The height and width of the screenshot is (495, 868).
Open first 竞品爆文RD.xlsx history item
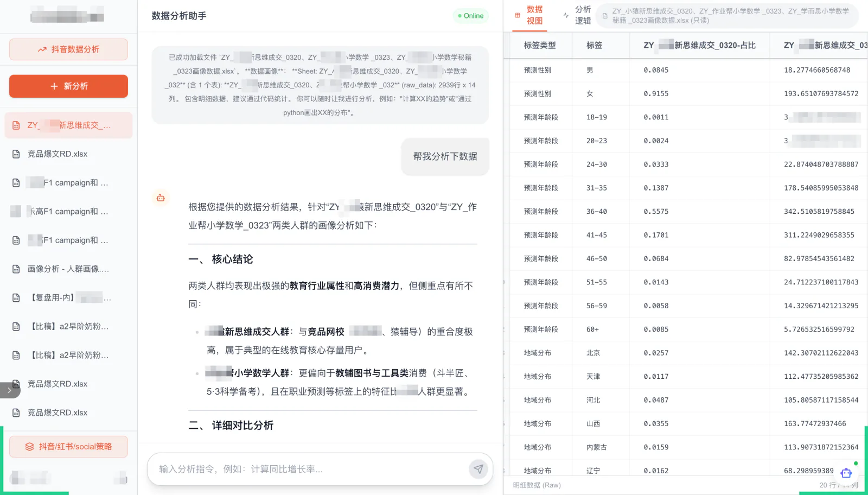pyautogui.click(x=68, y=154)
